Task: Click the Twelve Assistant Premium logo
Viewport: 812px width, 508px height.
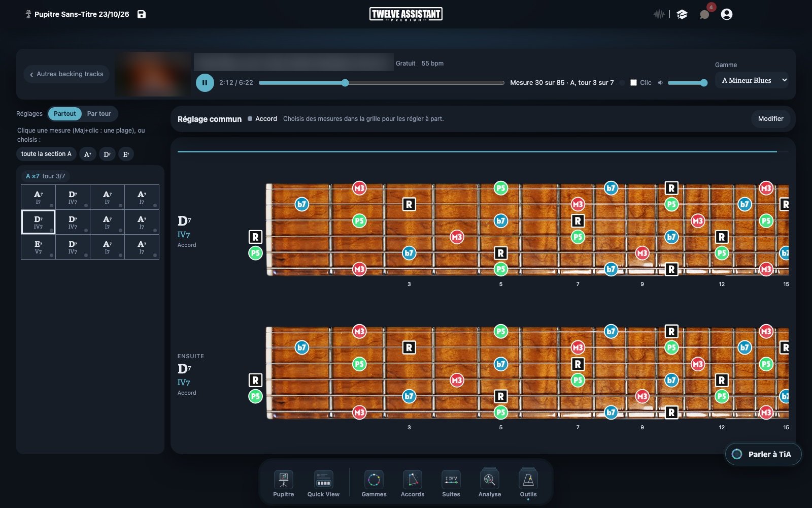Action: pos(406,14)
